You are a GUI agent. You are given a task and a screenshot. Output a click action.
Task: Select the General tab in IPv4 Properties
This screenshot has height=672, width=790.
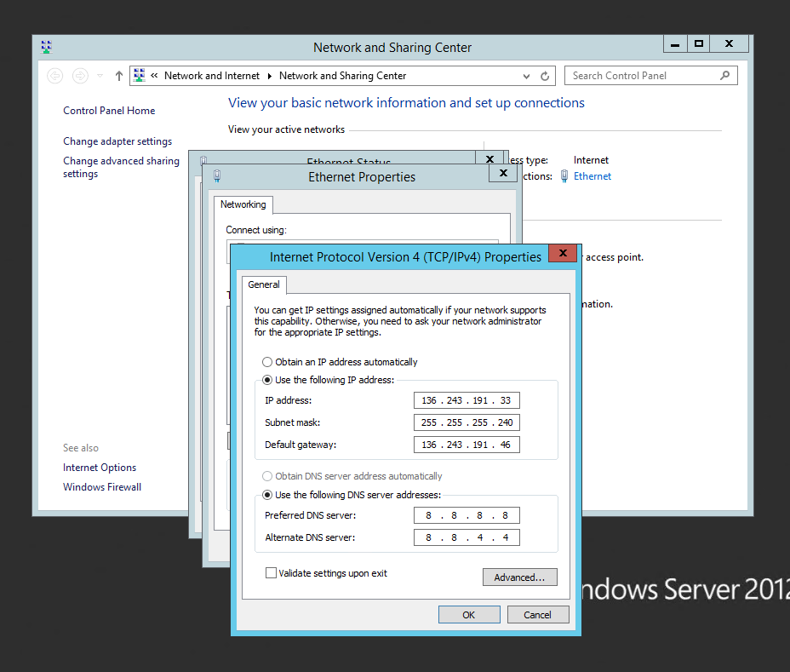point(264,284)
